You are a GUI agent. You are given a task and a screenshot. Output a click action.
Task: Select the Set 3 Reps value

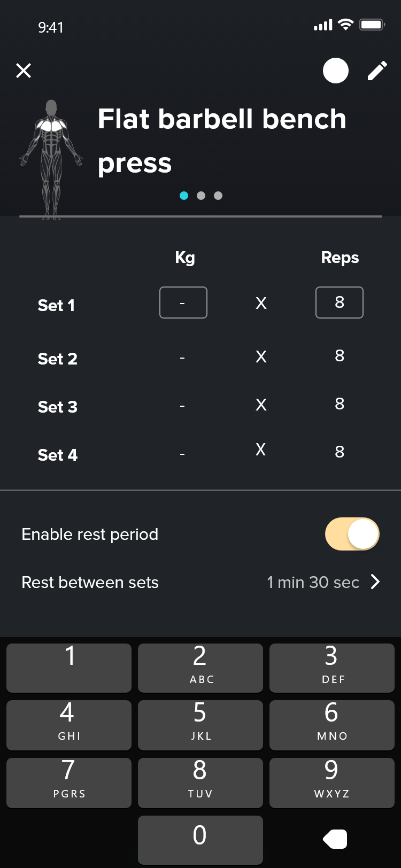(x=340, y=404)
